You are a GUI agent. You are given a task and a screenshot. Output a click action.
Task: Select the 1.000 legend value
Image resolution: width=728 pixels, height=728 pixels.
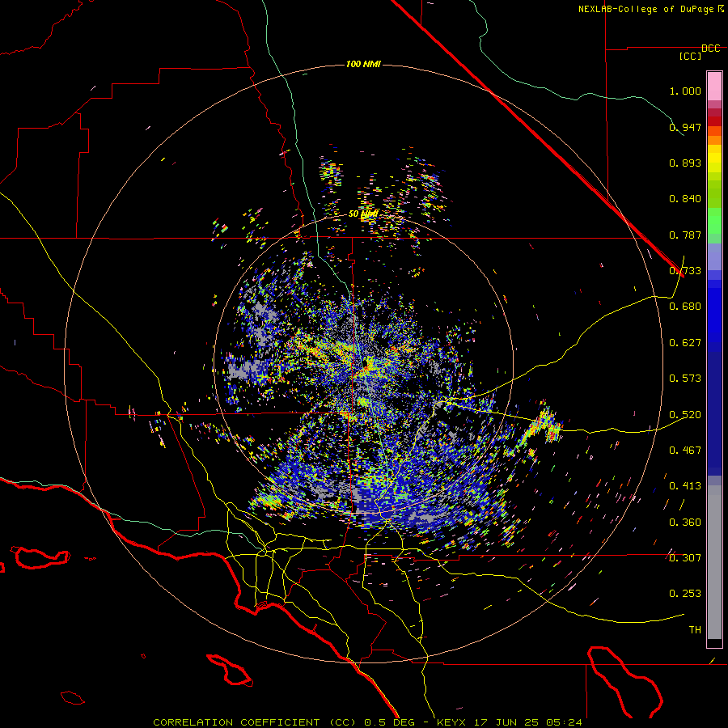coord(685,91)
